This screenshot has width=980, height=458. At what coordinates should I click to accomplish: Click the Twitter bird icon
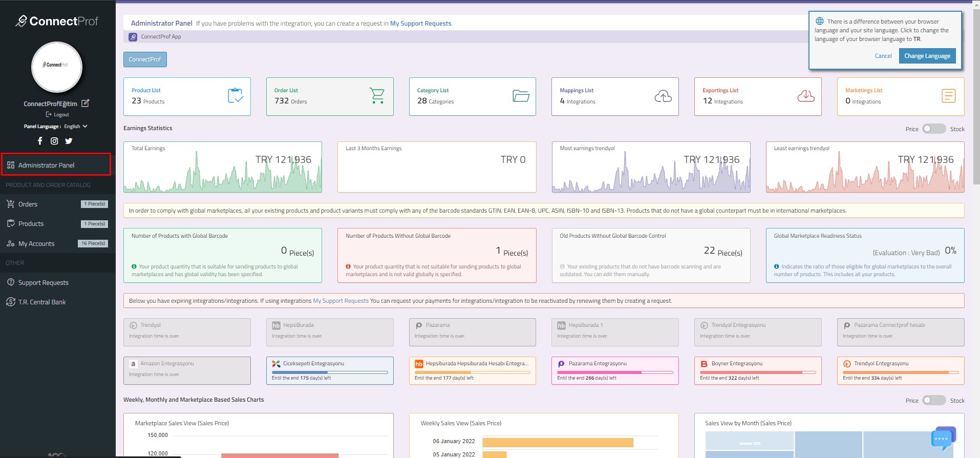coord(69,141)
